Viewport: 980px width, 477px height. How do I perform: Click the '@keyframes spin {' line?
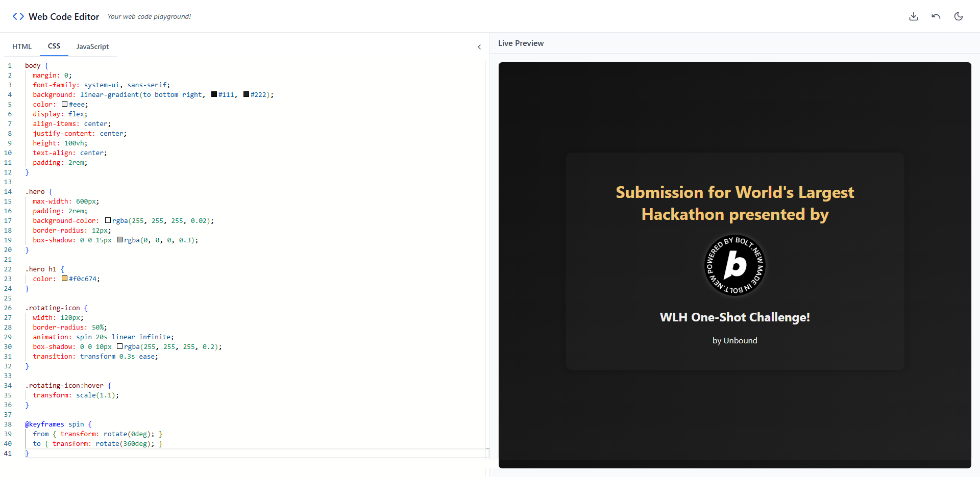point(59,424)
